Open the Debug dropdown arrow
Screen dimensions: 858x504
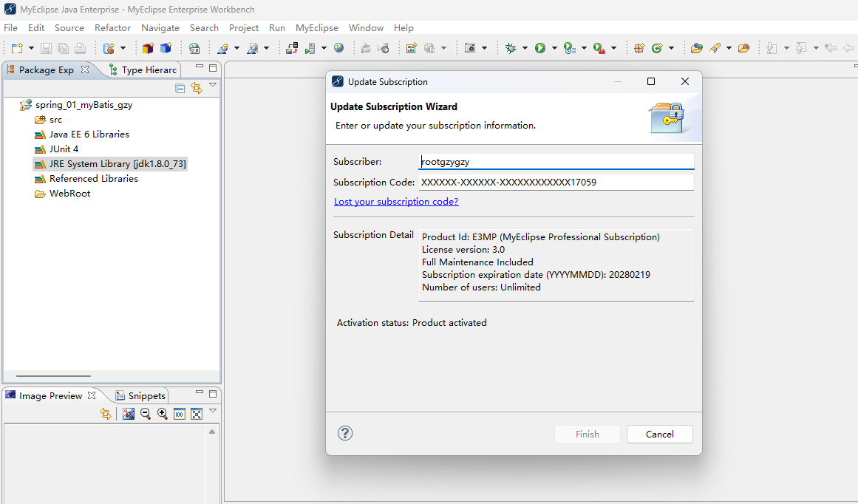[525, 48]
